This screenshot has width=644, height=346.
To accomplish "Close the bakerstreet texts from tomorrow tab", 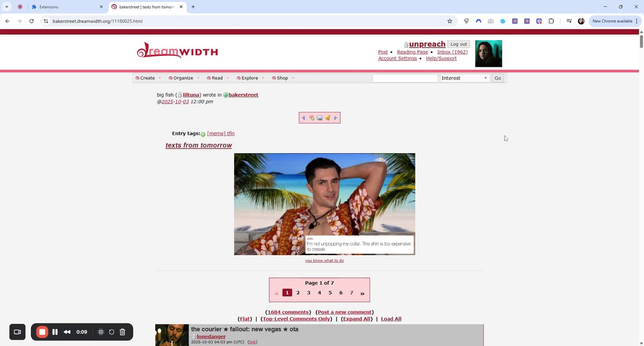I will coord(181,7).
